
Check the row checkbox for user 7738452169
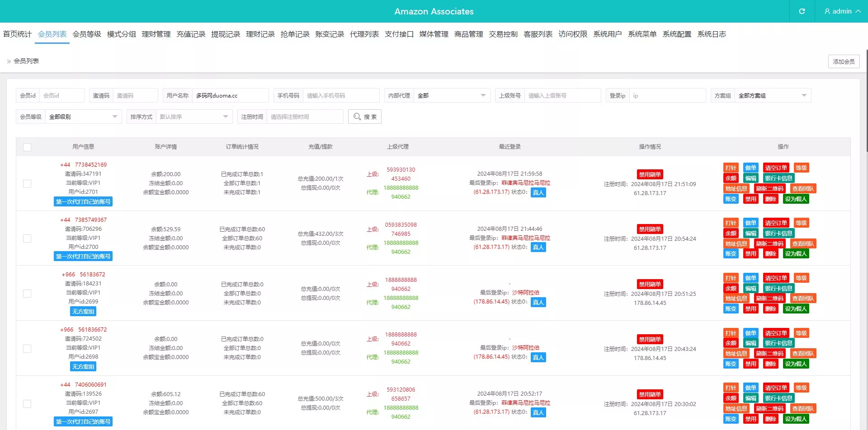pyautogui.click(x=27, y=183)
